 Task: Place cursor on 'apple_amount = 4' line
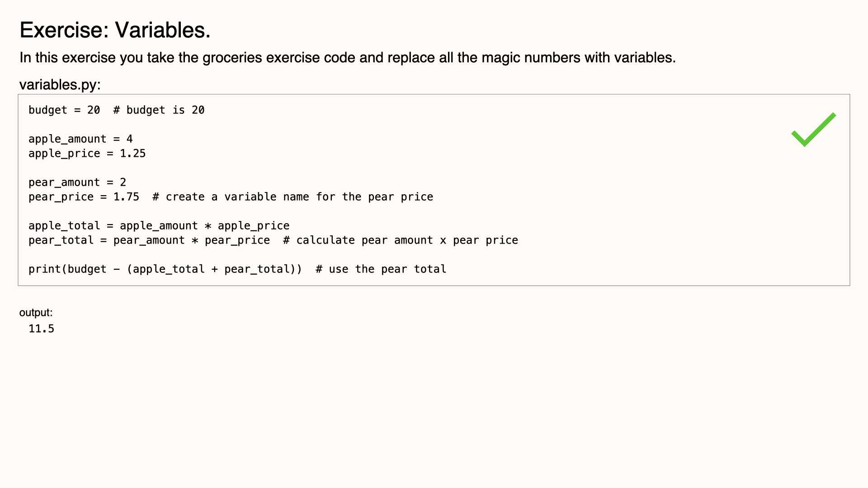80,139
